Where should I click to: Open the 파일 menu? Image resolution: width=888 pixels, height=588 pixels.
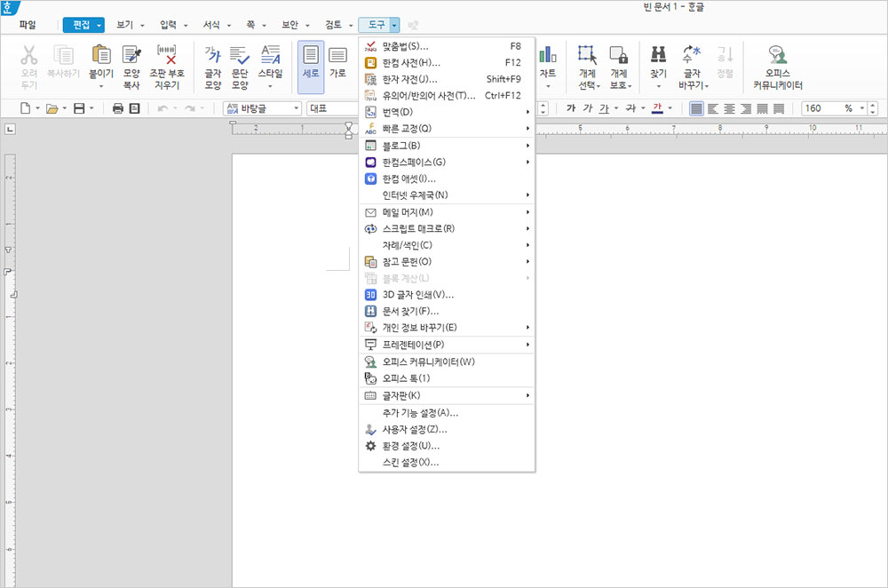[28, 25]
